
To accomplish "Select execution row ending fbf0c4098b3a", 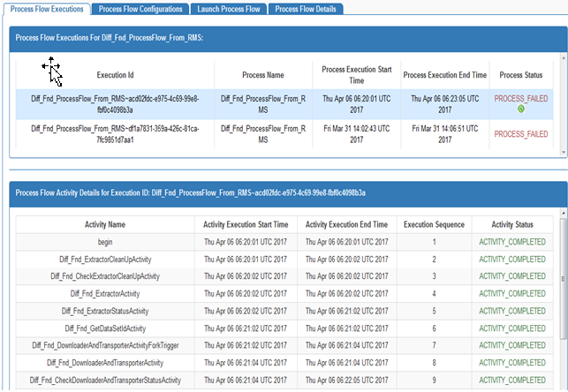I will coord(284,104).
